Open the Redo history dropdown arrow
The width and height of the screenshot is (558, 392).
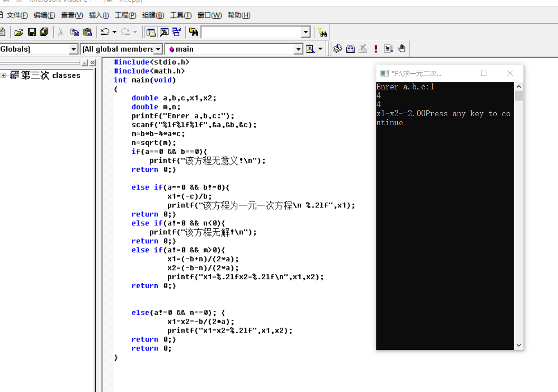tap(135, 32)
